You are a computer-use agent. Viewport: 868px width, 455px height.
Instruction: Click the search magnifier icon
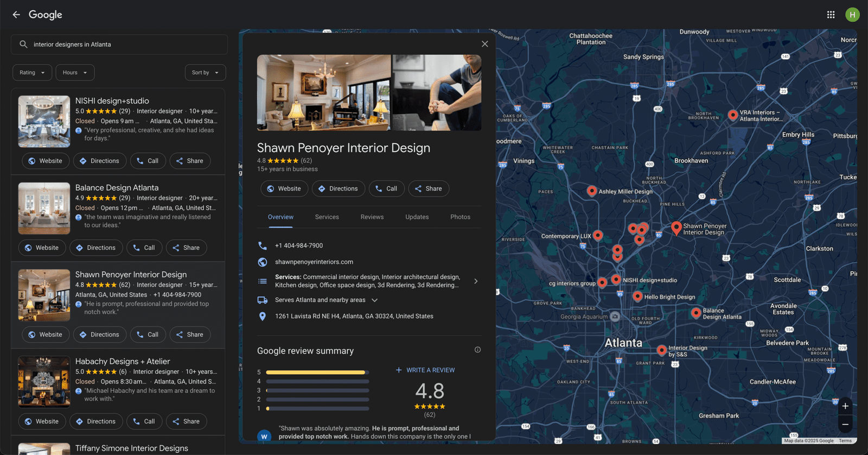23,45
